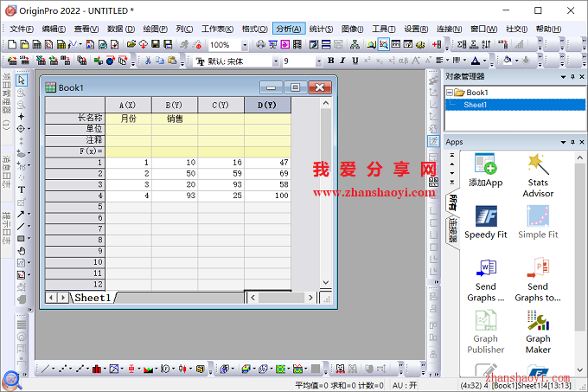
Task: Click the Font Color A icon
Action: point(475,61)
